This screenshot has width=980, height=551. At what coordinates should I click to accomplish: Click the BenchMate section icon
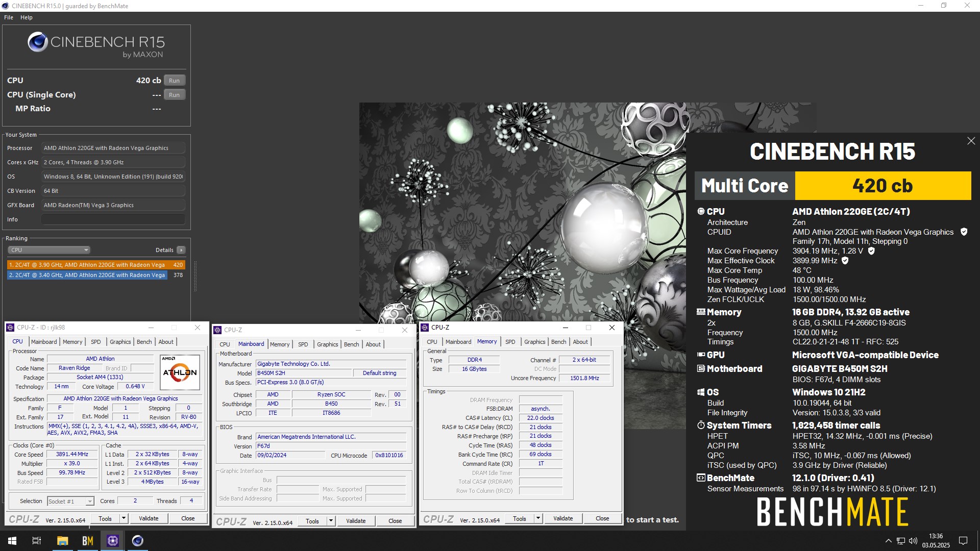point(701,478)
